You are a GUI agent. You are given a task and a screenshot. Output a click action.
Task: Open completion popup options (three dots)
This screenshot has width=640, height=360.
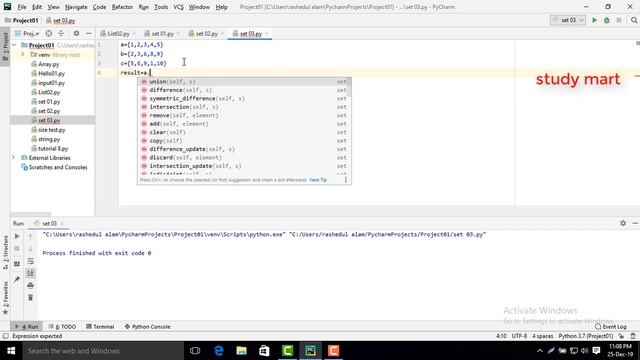tap(346, 180)
